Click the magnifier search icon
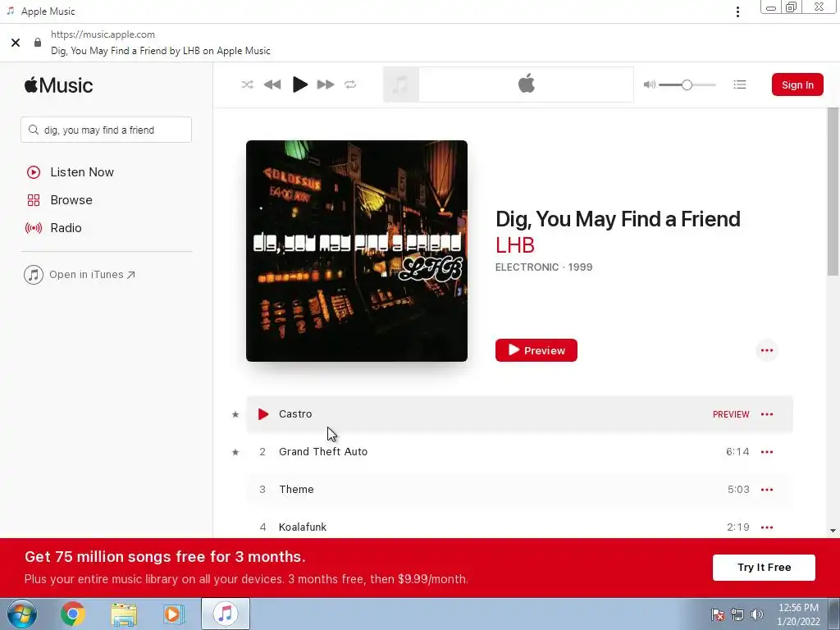 [33, 130]
